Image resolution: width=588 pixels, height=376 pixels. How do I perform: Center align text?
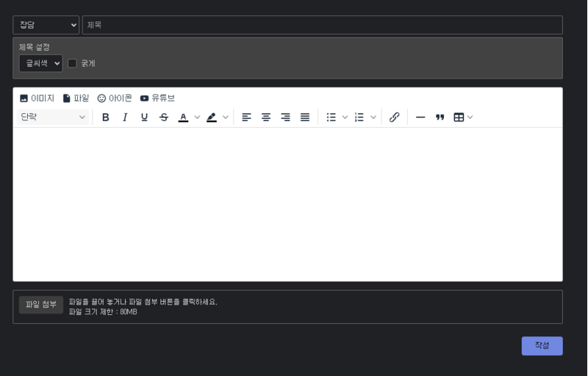[x=266, y=117]
